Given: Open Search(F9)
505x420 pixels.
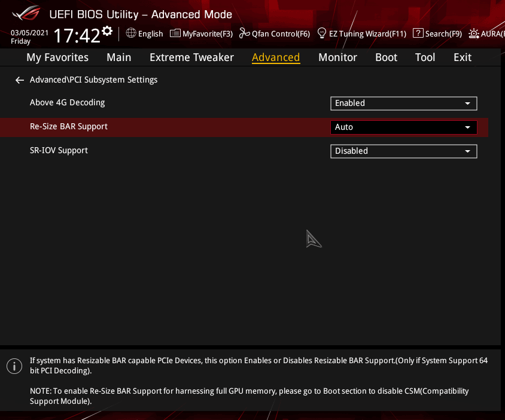Looking at the screenshot, I should [x=443, y=34].
